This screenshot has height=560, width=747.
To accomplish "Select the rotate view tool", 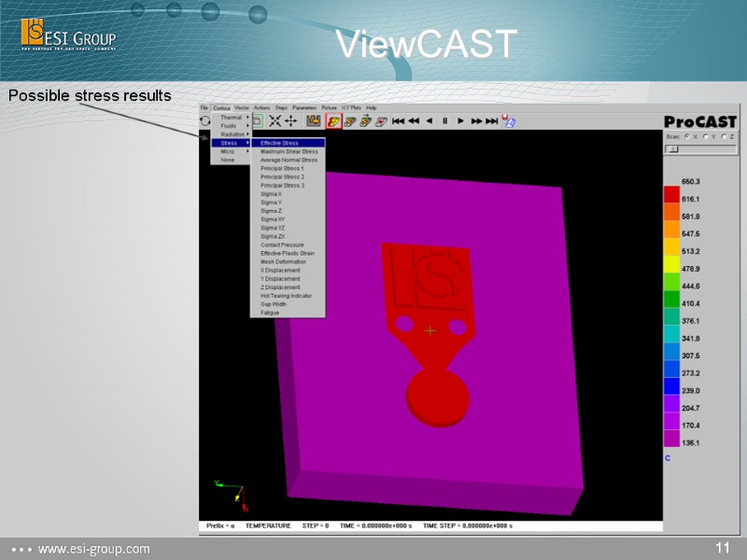I will point(204,119).
